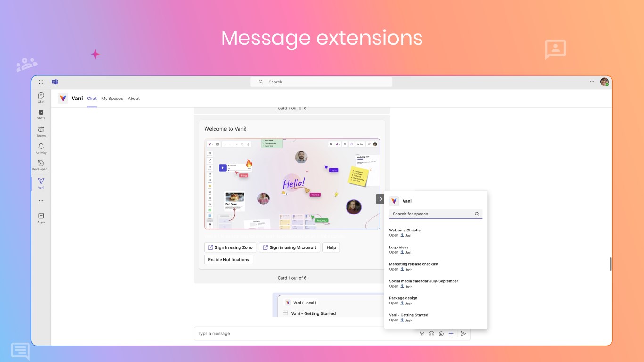Select the Logo ideas space
Image resolution: width=644 pixels, height=362 pixels.
436,250
